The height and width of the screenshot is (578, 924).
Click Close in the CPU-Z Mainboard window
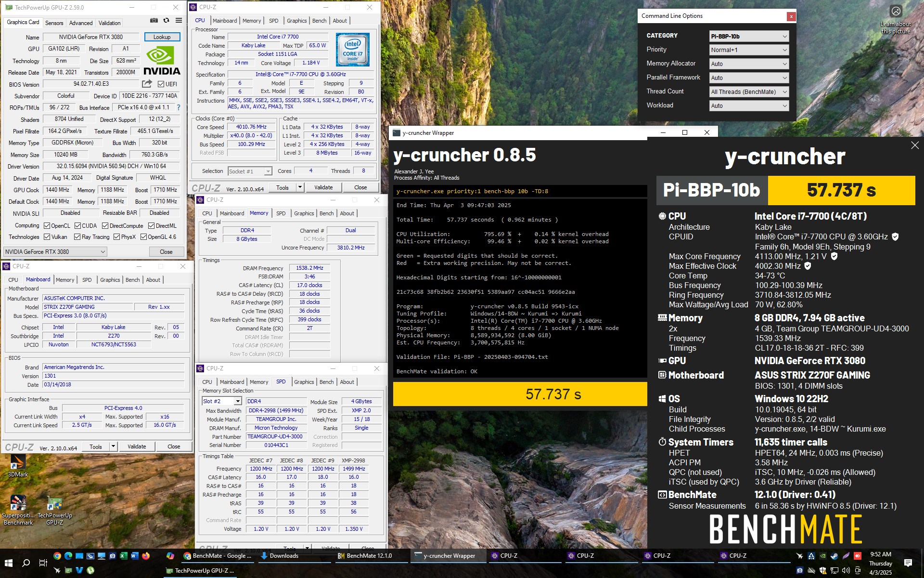[x=174, y=447]
